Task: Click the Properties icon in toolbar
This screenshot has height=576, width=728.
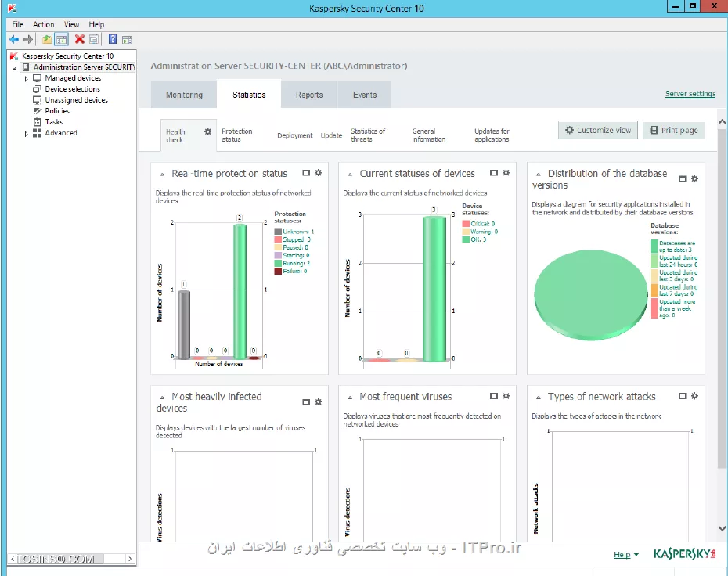Action: (x=94, y=39)
